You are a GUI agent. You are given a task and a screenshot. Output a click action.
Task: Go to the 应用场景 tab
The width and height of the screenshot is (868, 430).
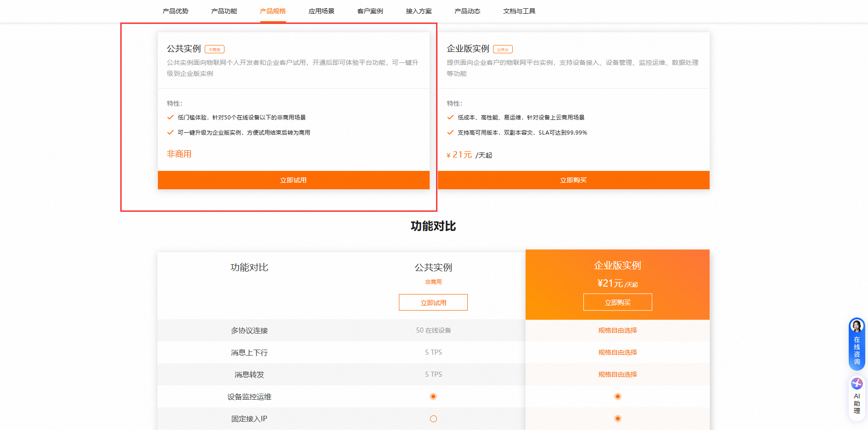[321, 11]
